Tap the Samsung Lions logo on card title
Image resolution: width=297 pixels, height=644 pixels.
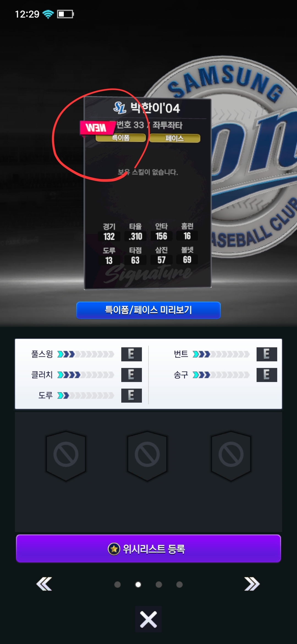[120, 108]
